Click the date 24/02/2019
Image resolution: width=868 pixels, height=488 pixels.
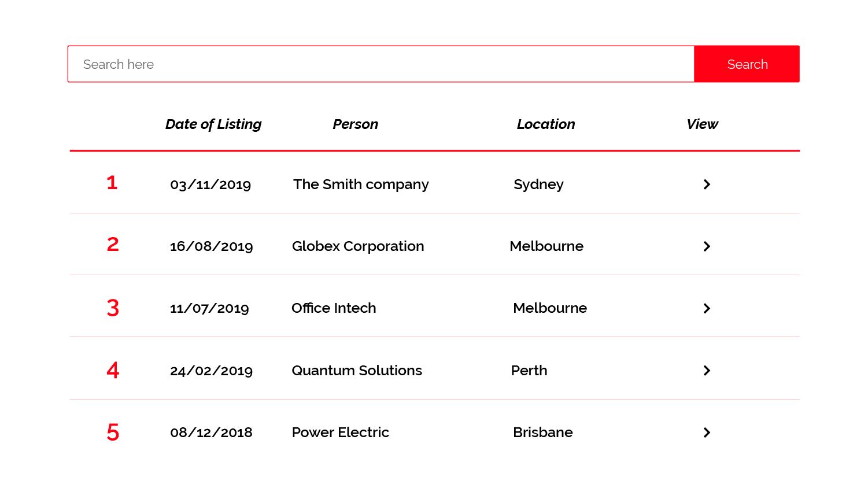click(x=211, y=371)
